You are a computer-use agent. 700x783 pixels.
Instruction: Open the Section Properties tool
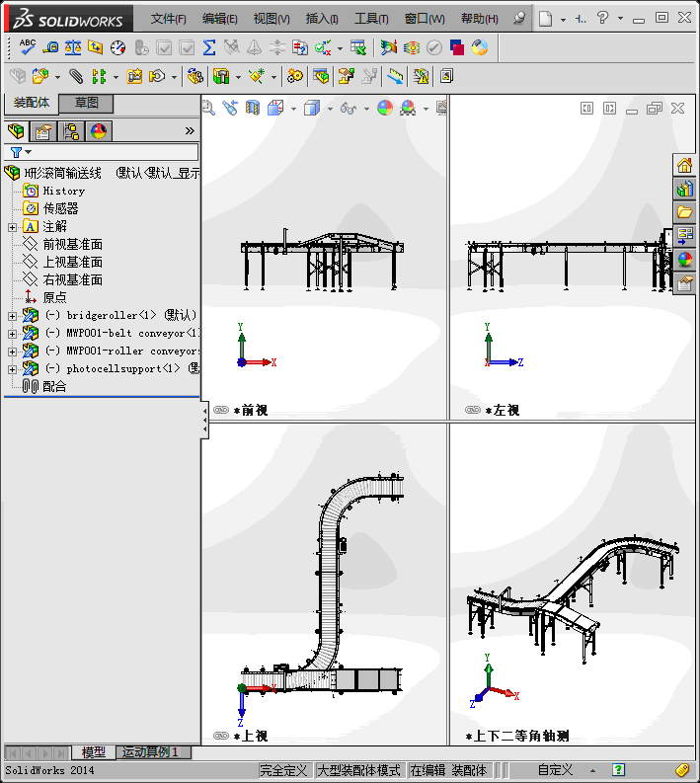point(95,47)
